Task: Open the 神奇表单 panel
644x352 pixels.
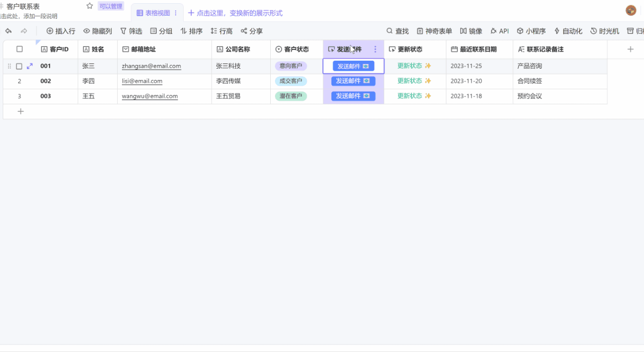Action: (434, 31)
